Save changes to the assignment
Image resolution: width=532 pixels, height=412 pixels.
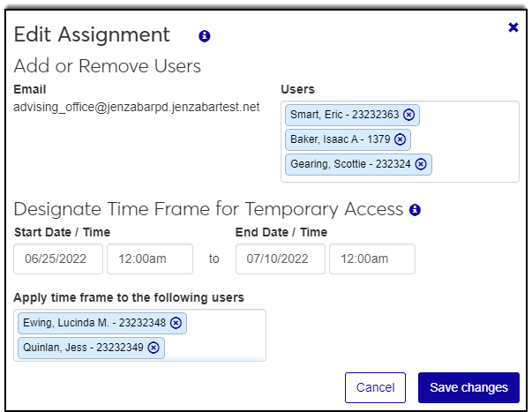[468, 387]
